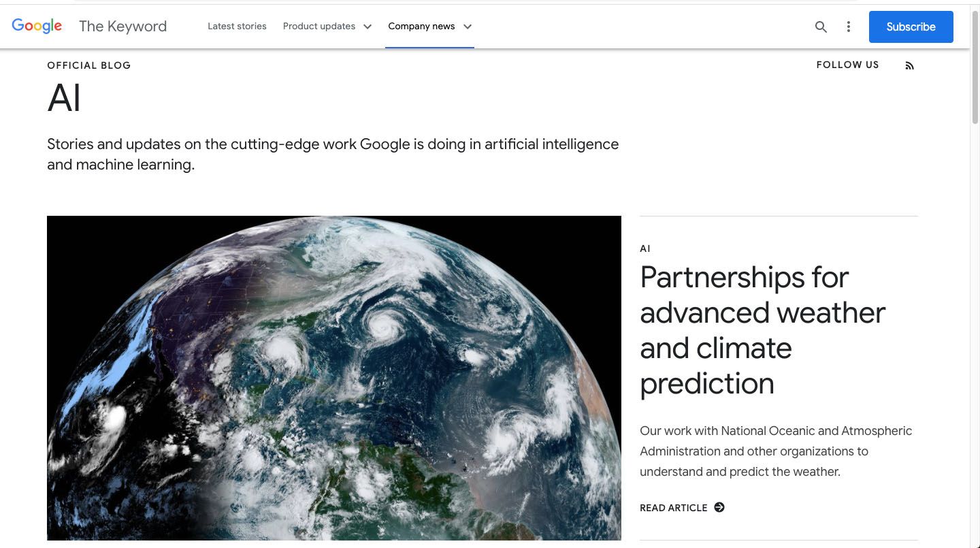This screenshot has width=980, height=548.
Task: Click the FOLLOW US label
Action: tap(847, 65)
